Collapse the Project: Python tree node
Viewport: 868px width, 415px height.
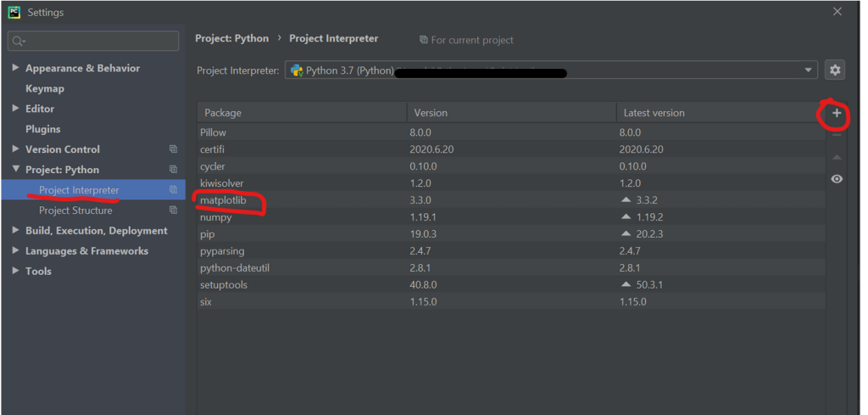point(16,170)
